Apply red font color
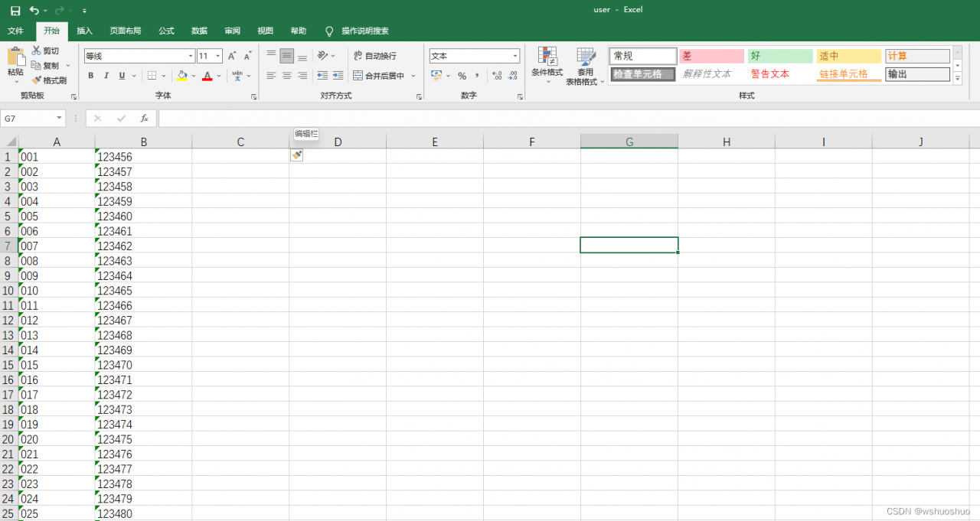 pos(207,76)
